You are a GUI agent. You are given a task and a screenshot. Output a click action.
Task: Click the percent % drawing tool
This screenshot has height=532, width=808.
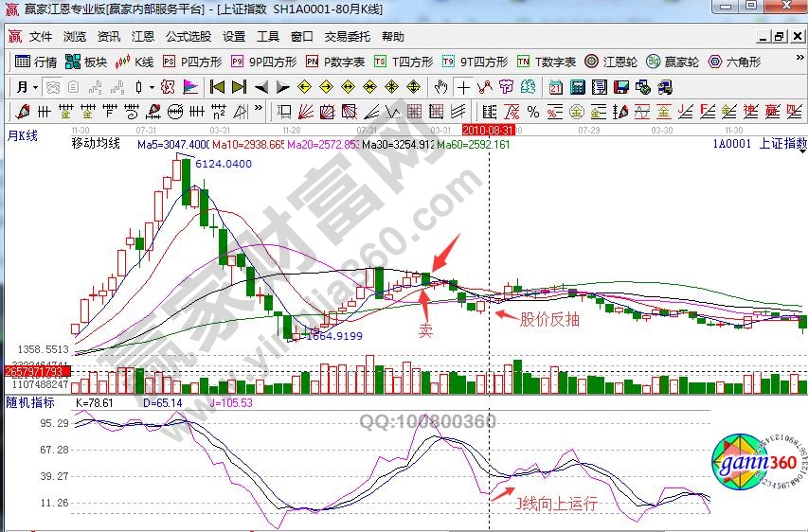pyautogui.click(x=533, y=112)
